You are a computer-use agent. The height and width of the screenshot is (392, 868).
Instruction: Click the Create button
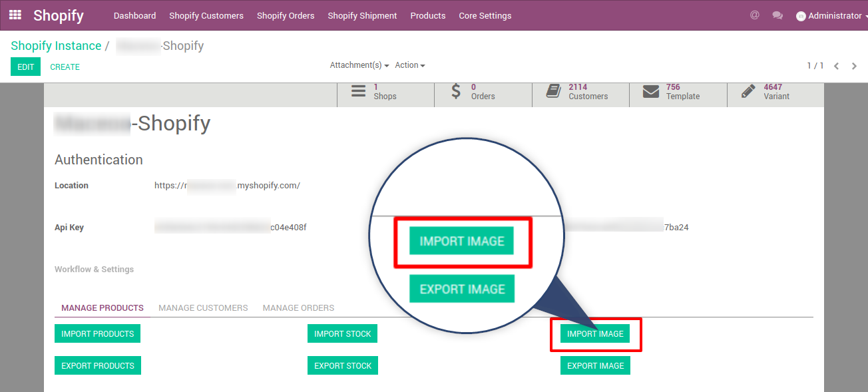[x=65, y=67]
